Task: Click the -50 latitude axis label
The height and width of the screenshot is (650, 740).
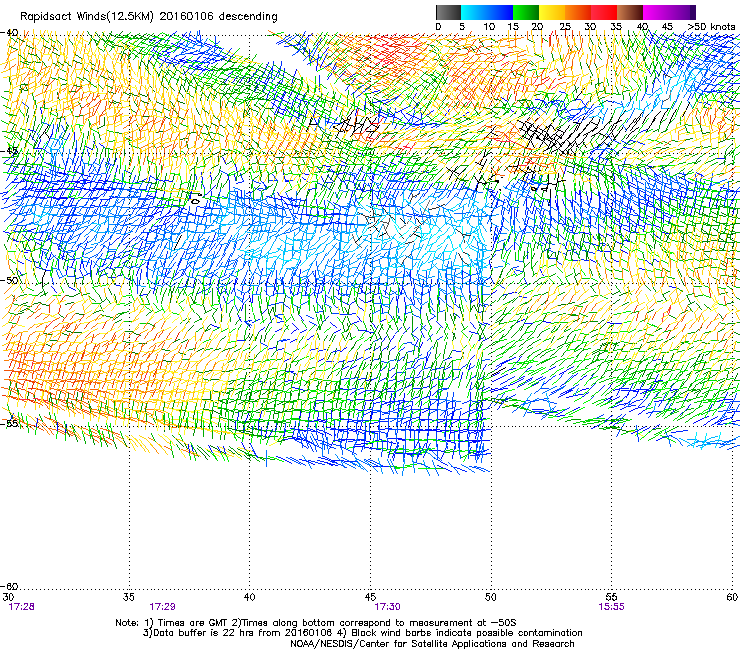Action: (x=9, y=280)
